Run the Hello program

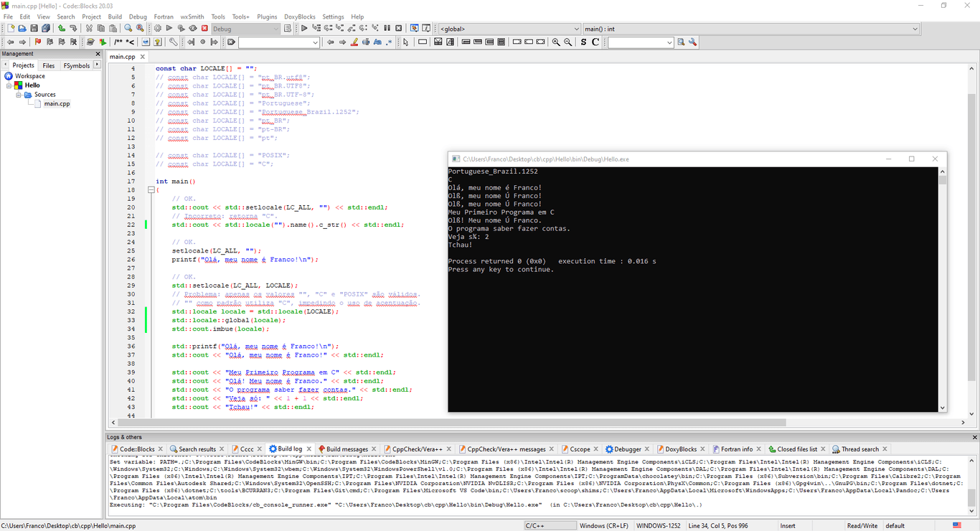[x=169, y=27]
